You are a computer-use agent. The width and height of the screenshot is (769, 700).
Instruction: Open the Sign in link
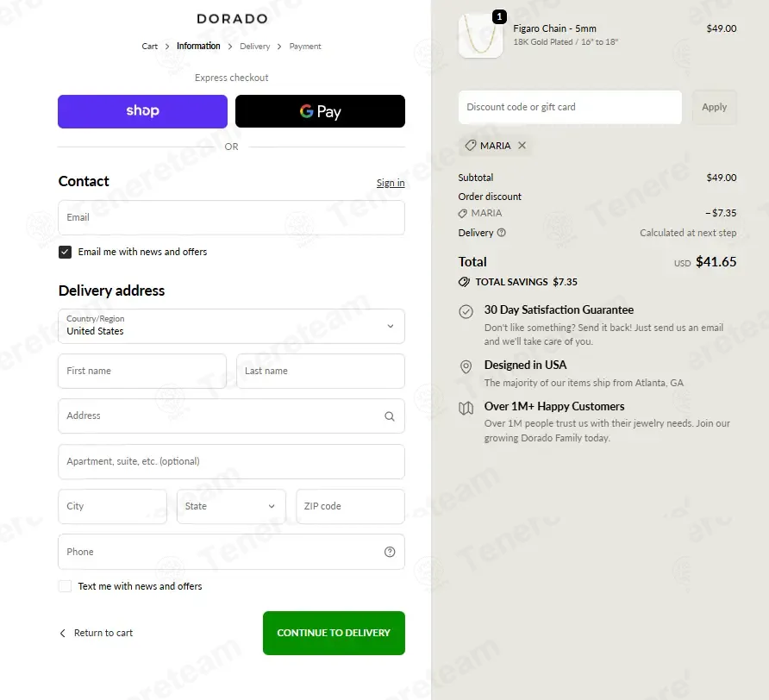click(x=391, y=183)
